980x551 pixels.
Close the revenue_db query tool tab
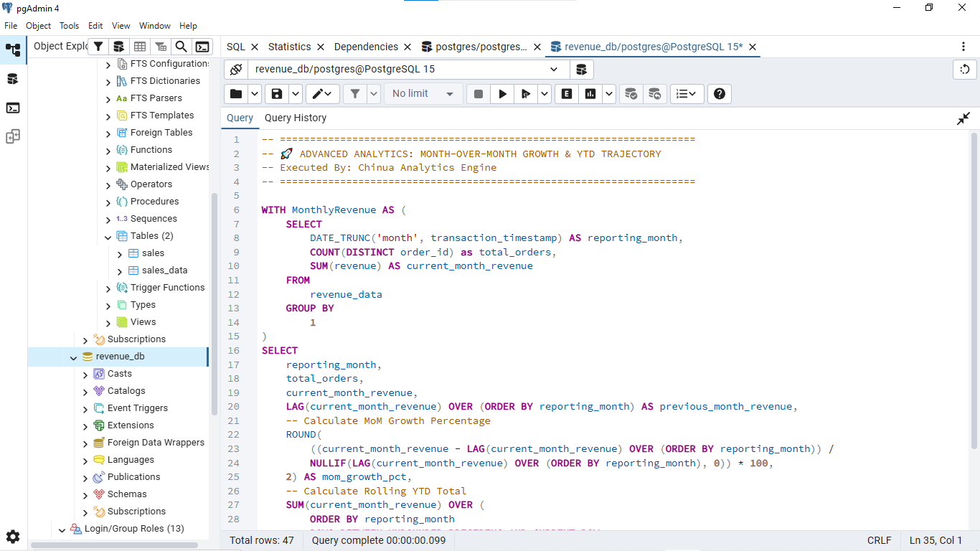pyautogui.click(x=753, y=47)
